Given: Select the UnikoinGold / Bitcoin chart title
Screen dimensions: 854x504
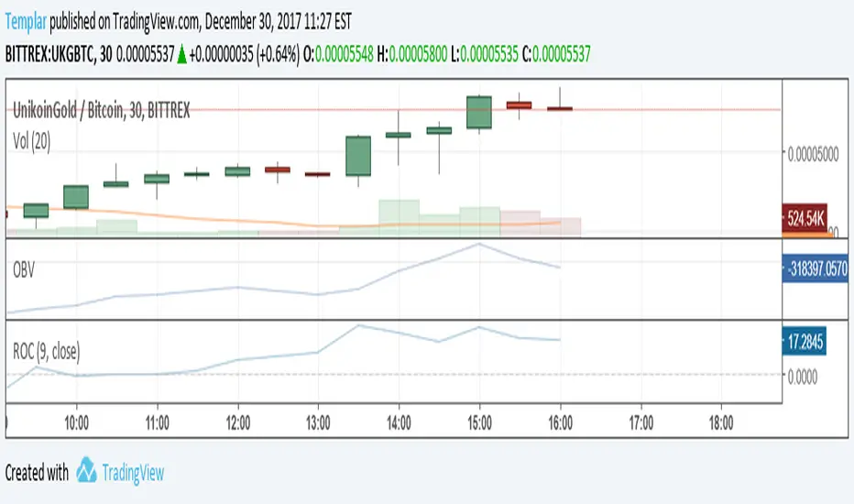Looking at the screenshot, I should pyautogui.click(x=102, y=111).
